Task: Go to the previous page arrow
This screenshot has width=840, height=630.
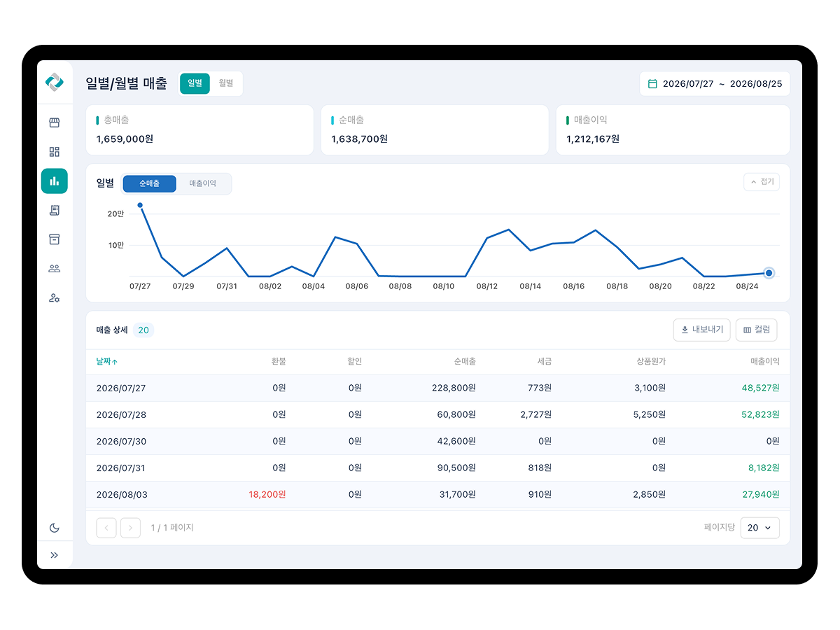Action: (x=106, y=528)
